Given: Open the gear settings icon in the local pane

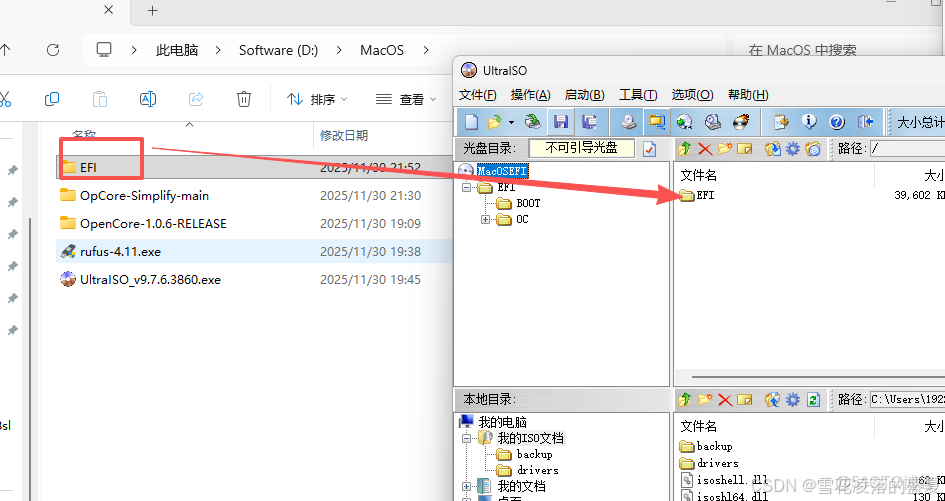Looking at the screenshot, I should point(793,399).
